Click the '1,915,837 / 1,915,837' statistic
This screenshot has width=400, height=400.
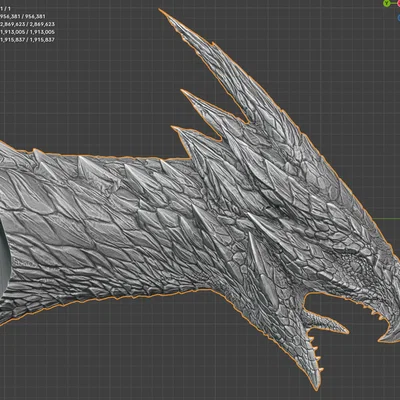tap(27, 40)
